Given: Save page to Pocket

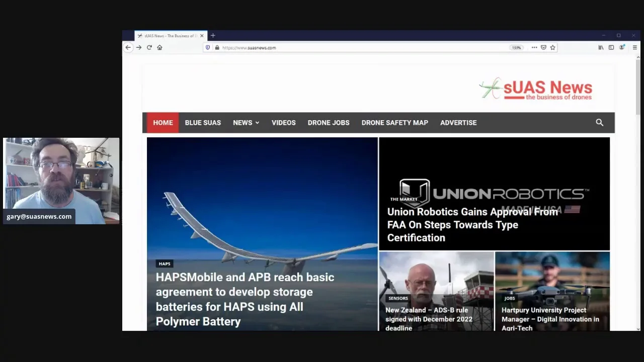Looking at the screenshot, I should pyautogui.click(x=543, y=47).
